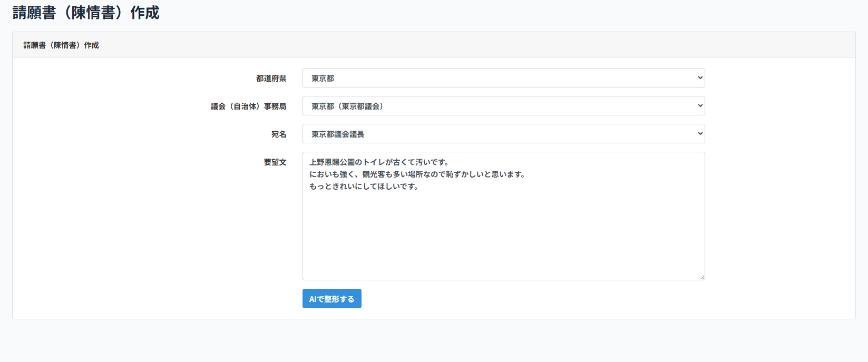Click the 議会（自治体）事務局 field label
This screenshot has height=362, width=868.
point(248,106)
